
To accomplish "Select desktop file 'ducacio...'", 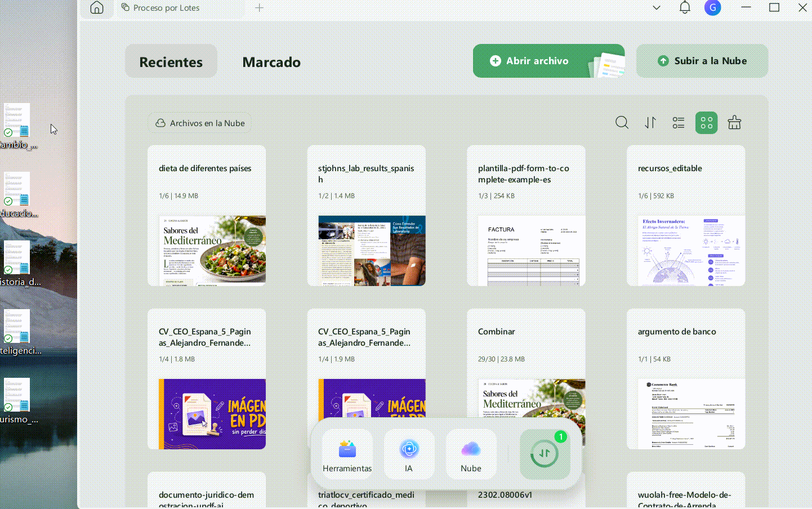I will (17, 195).
